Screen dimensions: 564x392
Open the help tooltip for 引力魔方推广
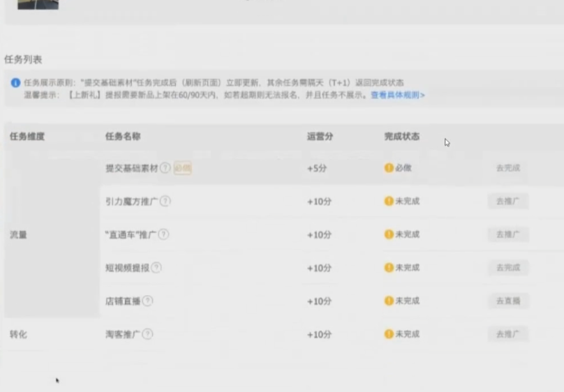pyautogui.click(x=165, y=202)
